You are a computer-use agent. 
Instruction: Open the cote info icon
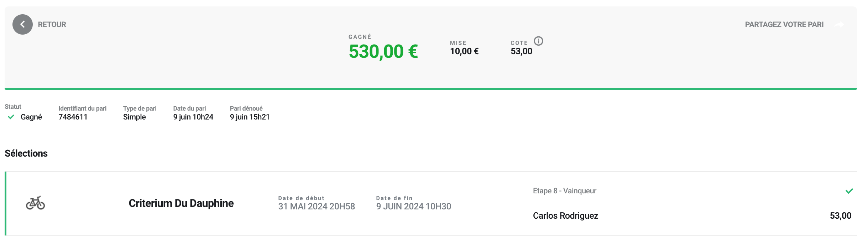[x=538, y=41]
